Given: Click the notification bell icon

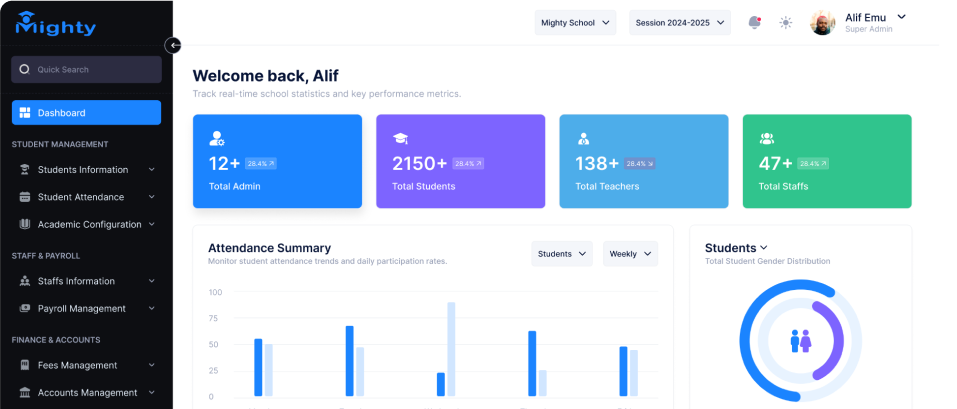Looking at the screenshot, I should pos(754,23).
